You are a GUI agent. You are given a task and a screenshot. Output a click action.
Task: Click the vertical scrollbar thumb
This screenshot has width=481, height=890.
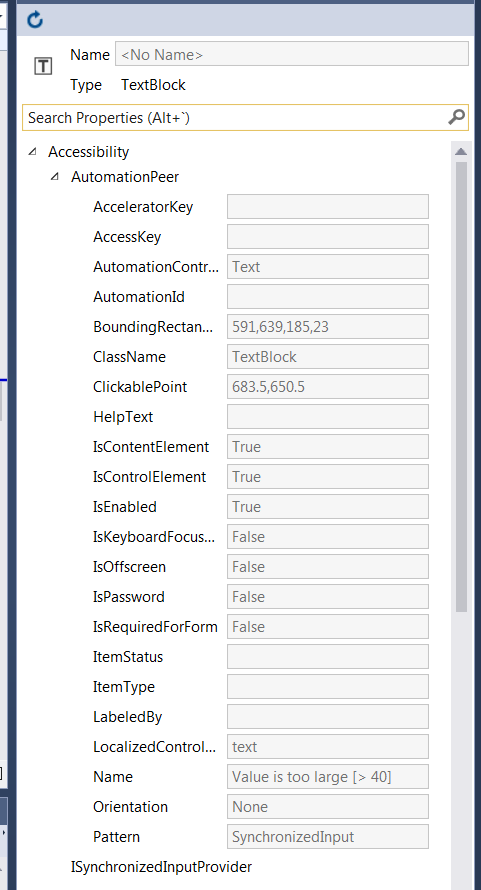click(461, 387)
